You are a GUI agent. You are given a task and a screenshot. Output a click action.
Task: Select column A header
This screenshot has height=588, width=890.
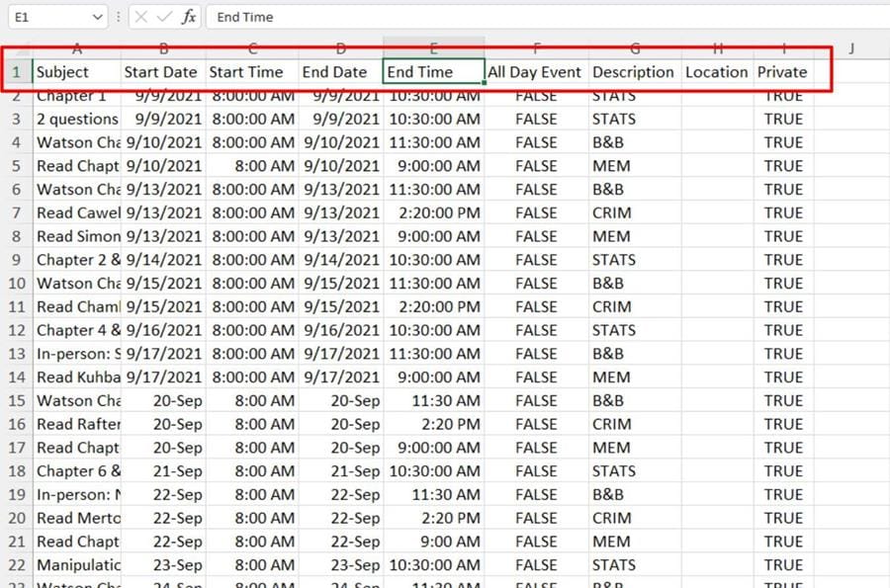(77, 47)
